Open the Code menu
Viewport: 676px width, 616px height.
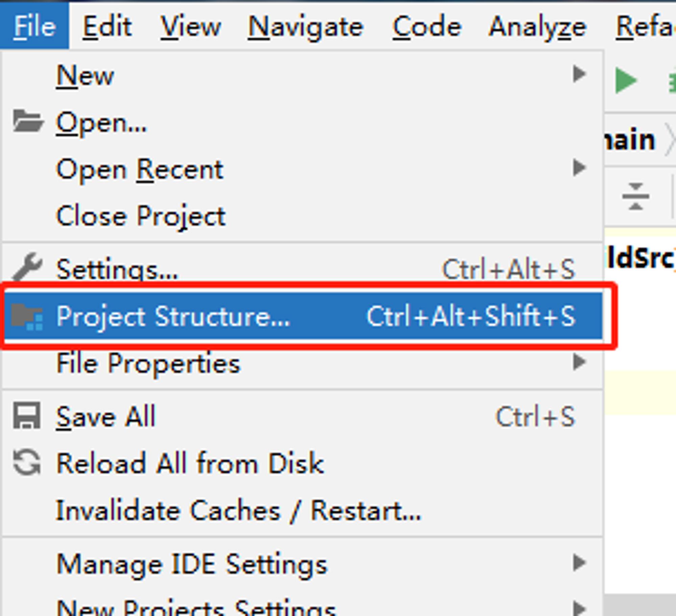[x=427, y=26]
